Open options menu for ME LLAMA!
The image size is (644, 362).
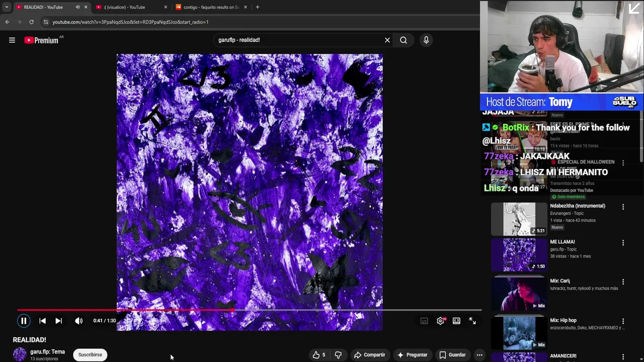pos(623,243)
